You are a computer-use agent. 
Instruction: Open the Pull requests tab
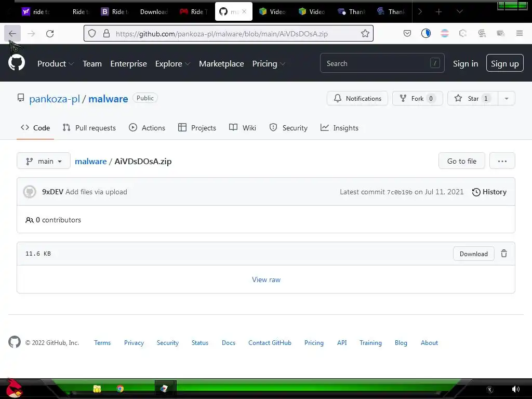point(89,128)
